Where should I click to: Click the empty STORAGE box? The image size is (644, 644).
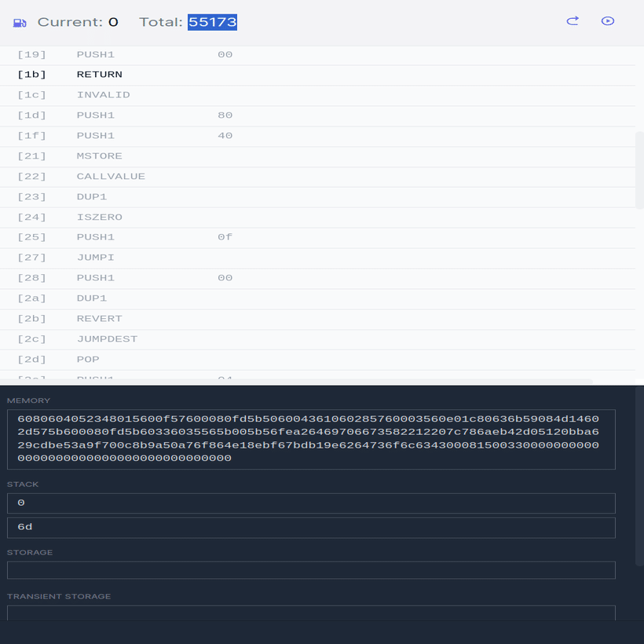tap(311, 570)
